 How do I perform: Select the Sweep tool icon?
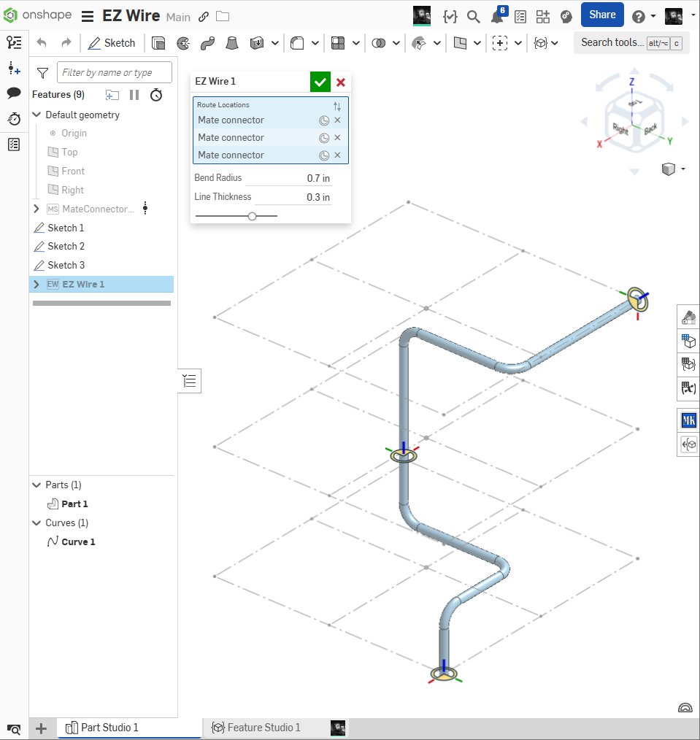click(208, 43)
